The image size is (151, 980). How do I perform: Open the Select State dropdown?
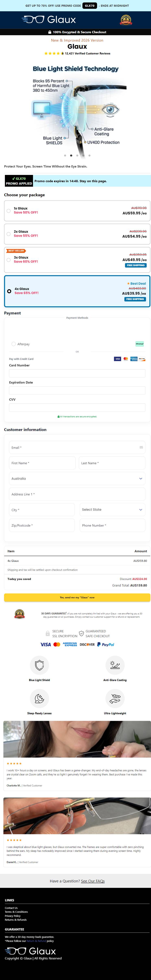click(112, 509)
